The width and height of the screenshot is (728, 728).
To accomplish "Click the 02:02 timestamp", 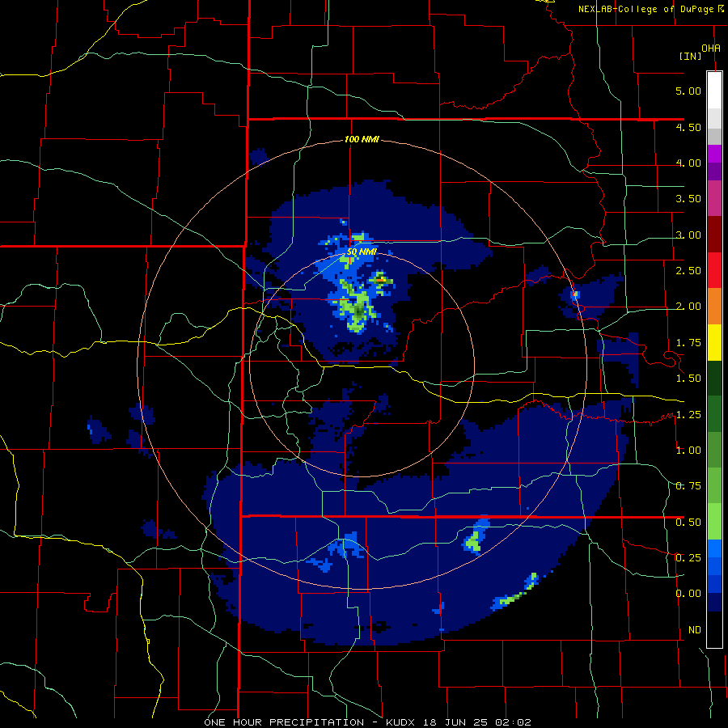I will click(x=513, y=722).
